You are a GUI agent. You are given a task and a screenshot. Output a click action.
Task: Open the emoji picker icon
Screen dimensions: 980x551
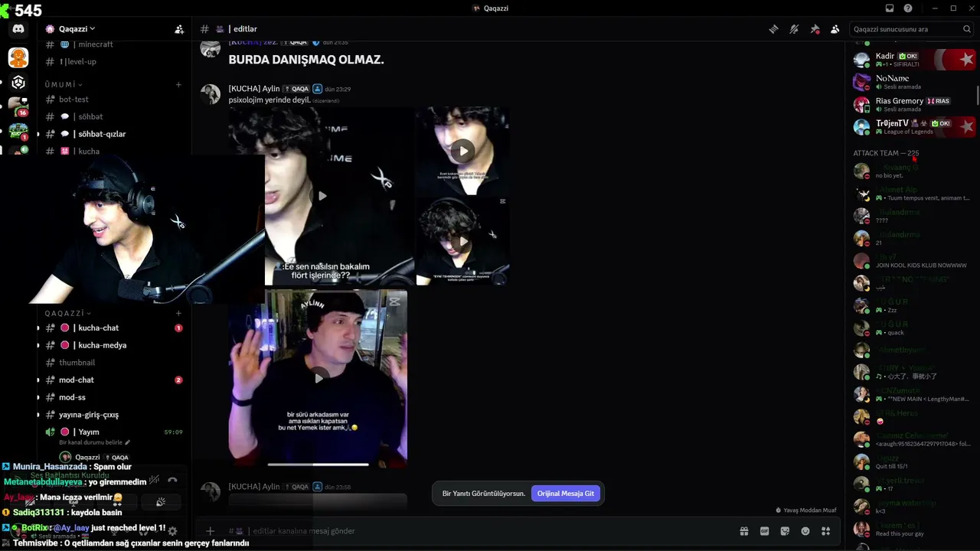[805, 531]
